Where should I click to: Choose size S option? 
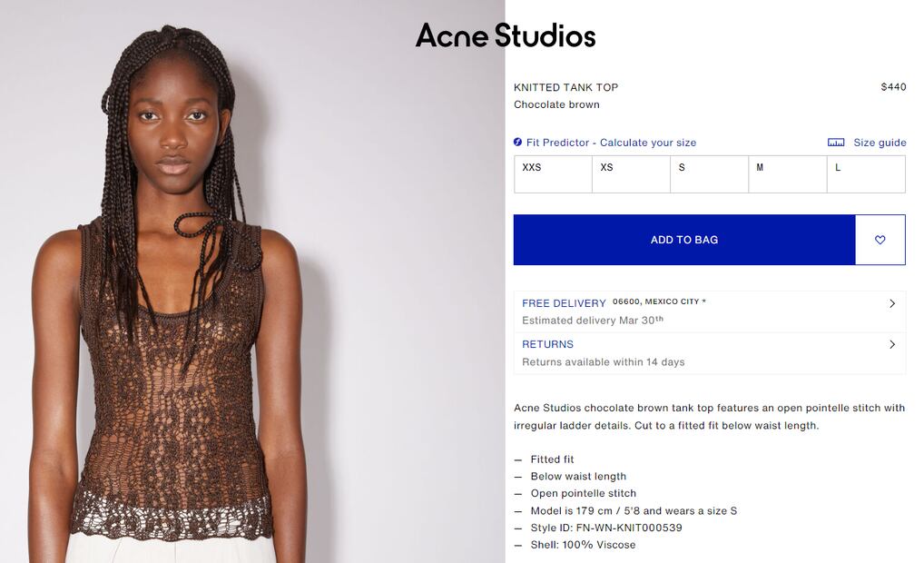click(710, 174)
